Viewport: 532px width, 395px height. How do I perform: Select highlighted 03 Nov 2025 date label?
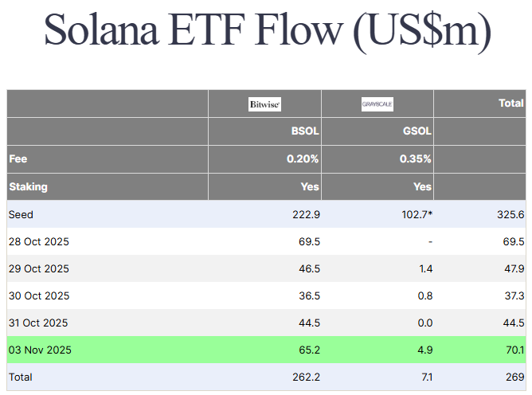[x=39, y=350]
